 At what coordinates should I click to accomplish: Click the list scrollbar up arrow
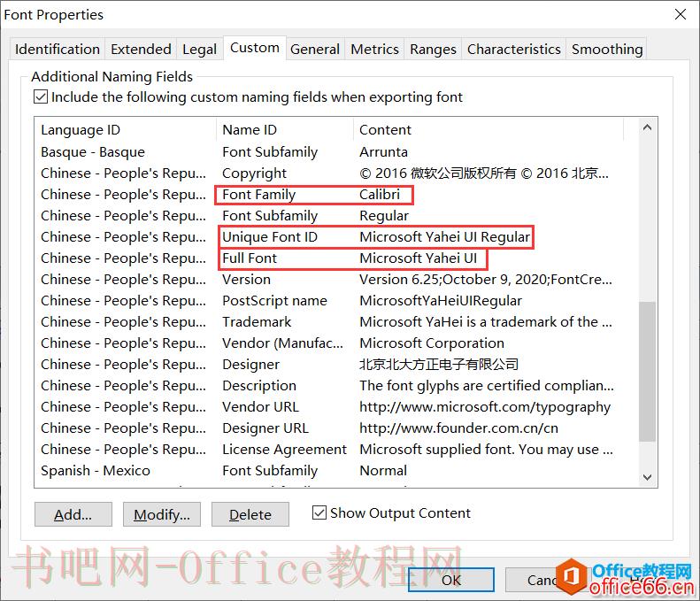(647, 127)
